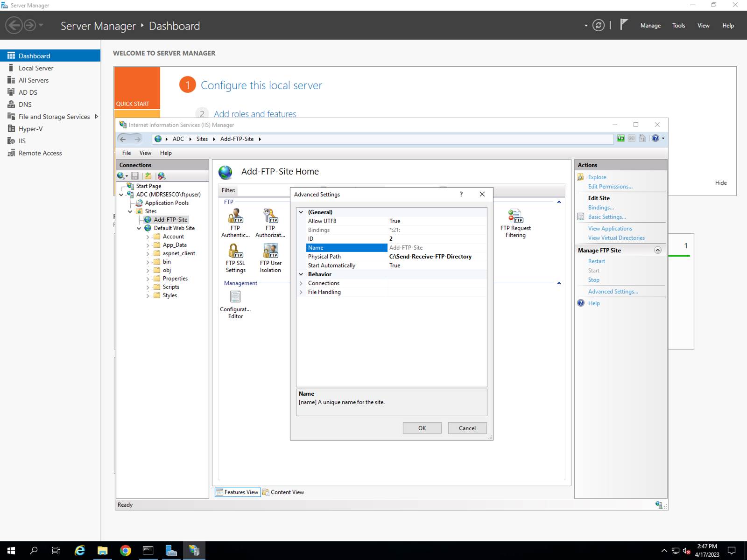
Task: Collapse Default Web Site tree node
Action: [139, 228]
